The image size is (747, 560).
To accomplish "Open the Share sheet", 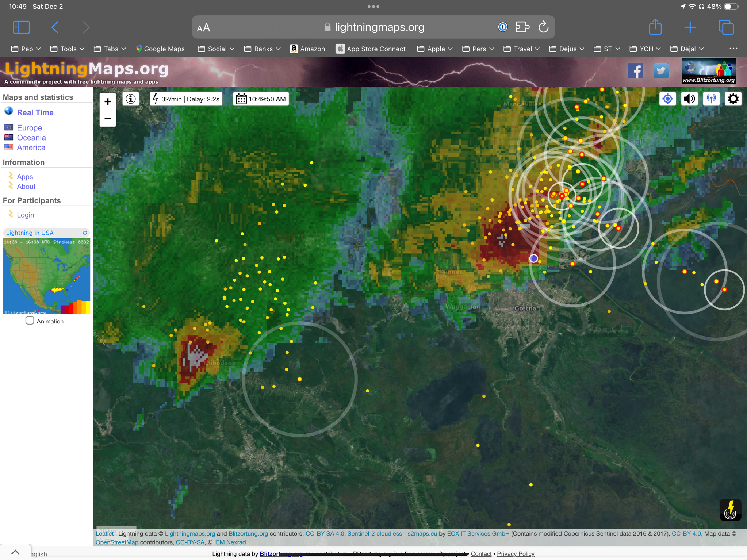I will pos(655,27).
